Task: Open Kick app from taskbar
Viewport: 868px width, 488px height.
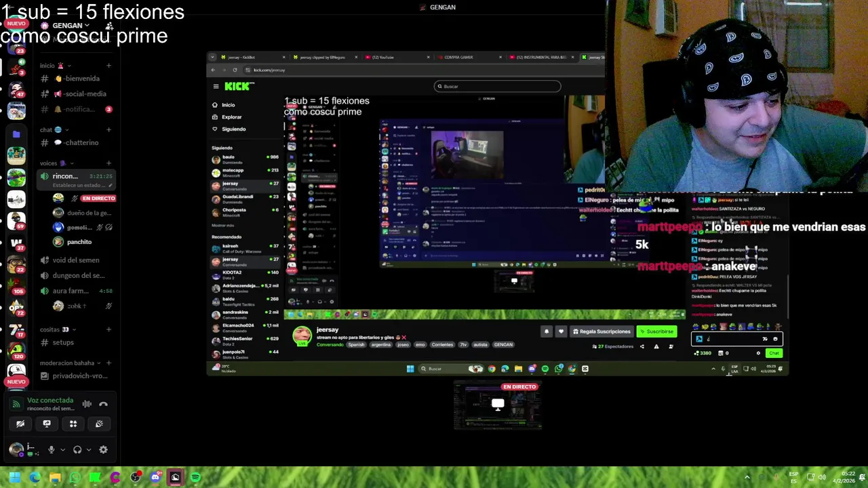Action: pyautogui.click(x=95, y=477)
